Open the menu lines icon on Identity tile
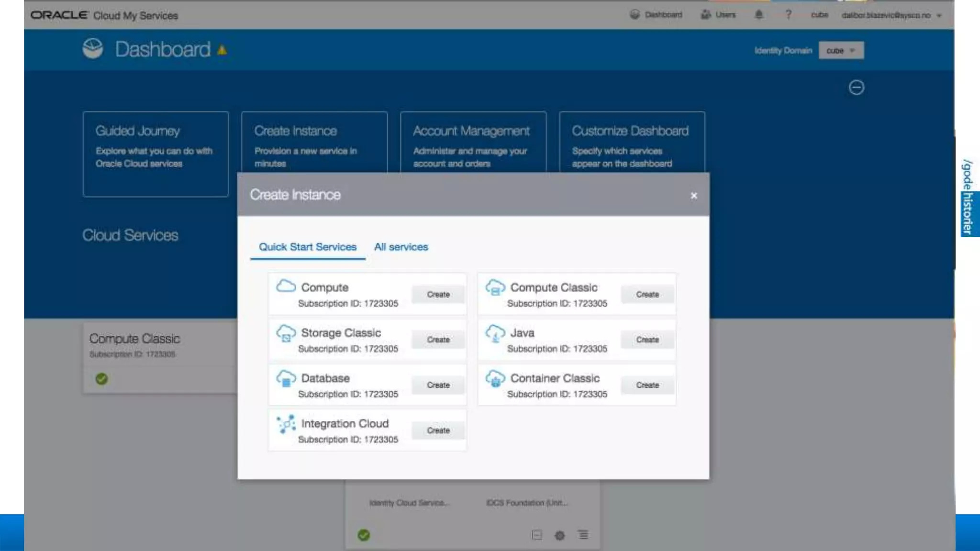Image resolution: width=980 pixels, height=551 pixels. [583, 535]
